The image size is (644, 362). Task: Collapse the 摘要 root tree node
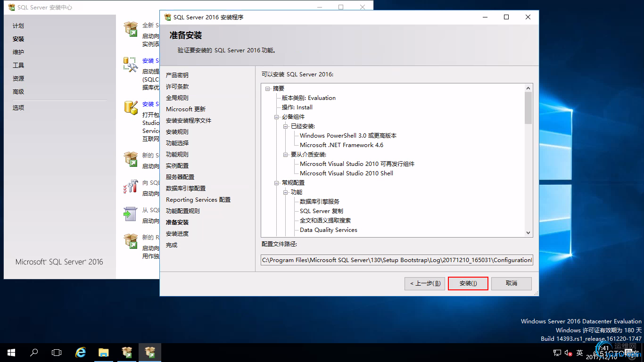pos(268,89)
